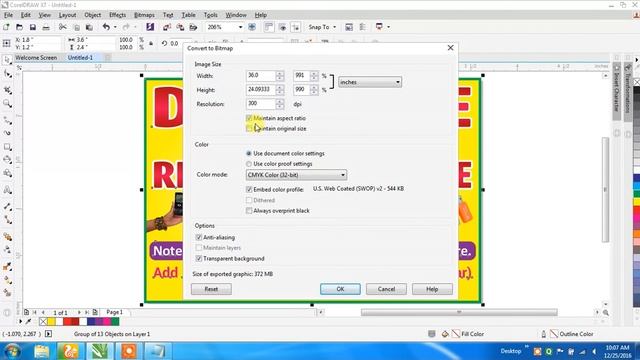Pick the yellow document palette swatch

(x=51, y=322)
